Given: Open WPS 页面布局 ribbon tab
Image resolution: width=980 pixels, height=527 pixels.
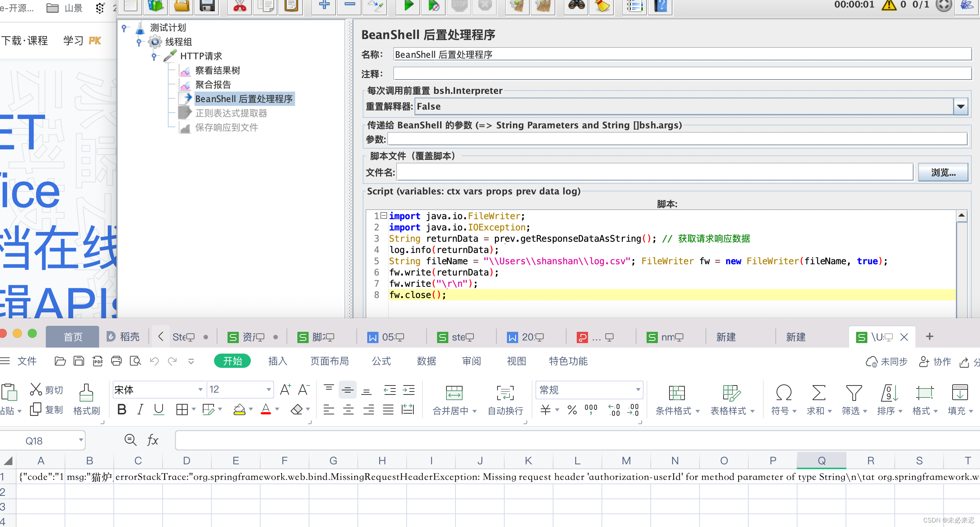Looking at the screenshot, I should point(329,361).
